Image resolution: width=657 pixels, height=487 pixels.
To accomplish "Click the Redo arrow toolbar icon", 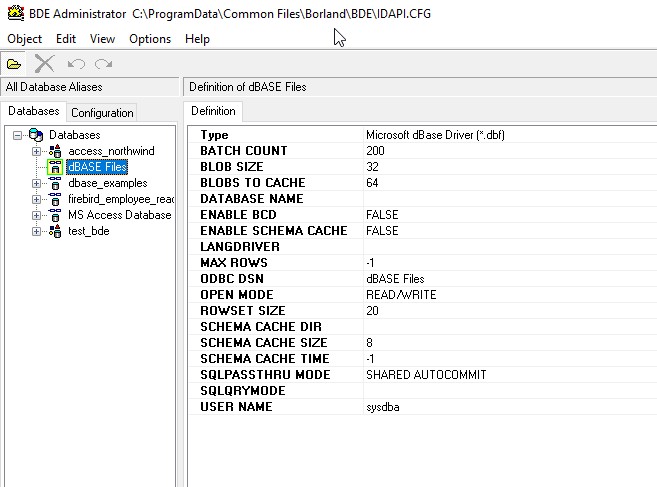I will point(103,63).
